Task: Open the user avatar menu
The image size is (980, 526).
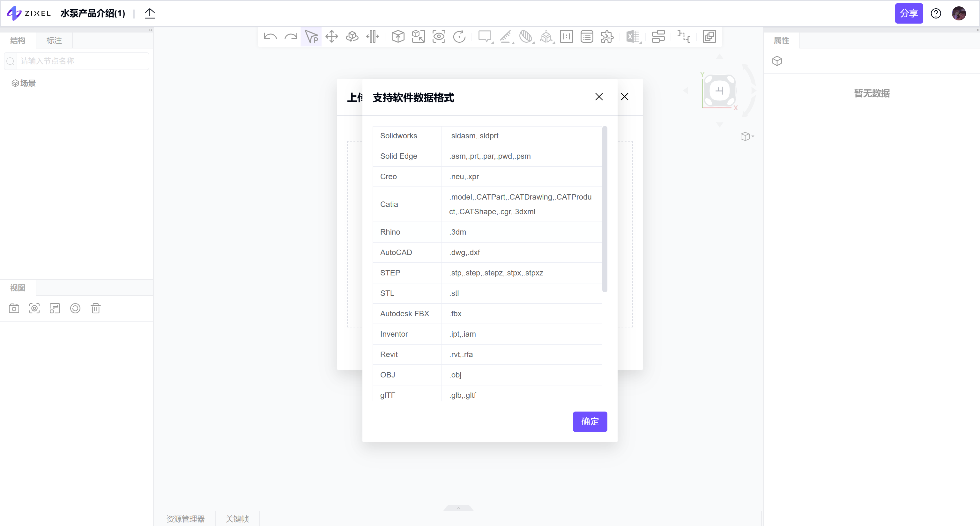Action: point(959,14)
